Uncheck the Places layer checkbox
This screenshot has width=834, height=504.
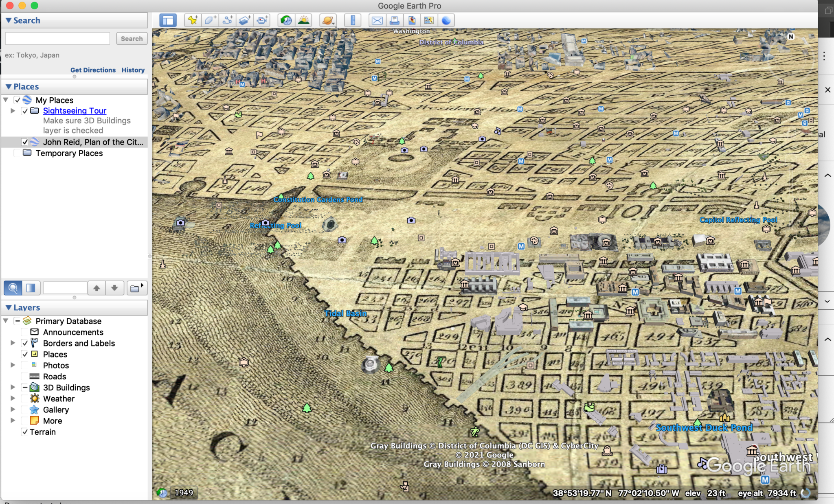(x=25, y=354)
